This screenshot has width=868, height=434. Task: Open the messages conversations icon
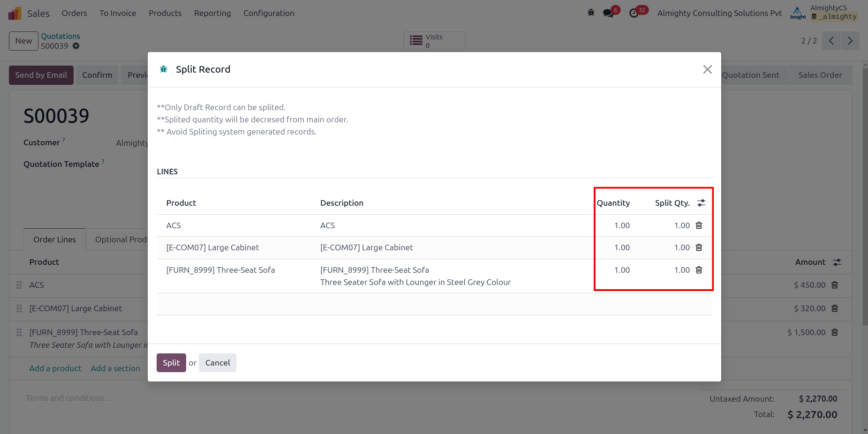click(x=609, y=13)
